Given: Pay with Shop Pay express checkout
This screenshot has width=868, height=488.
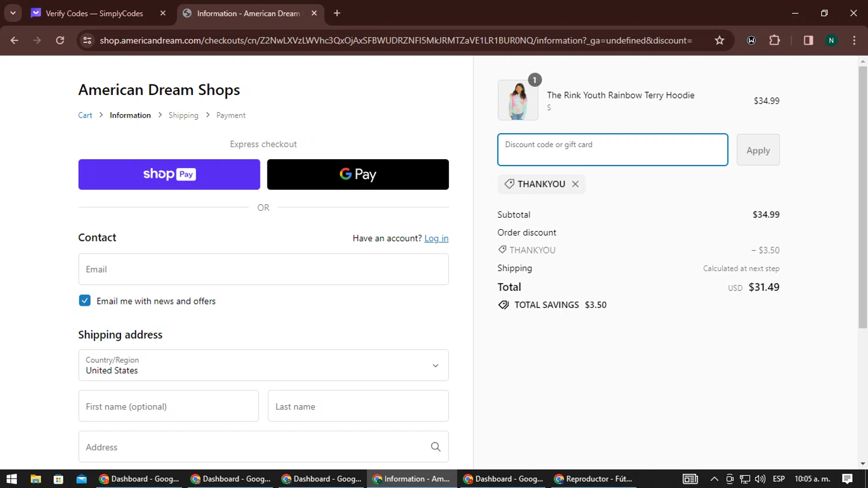Looking at the screenshot, I should pyautogui.click(x=169, y=174).
